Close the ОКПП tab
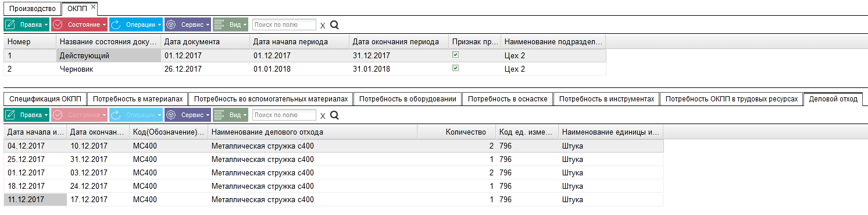 pos(93,6)
